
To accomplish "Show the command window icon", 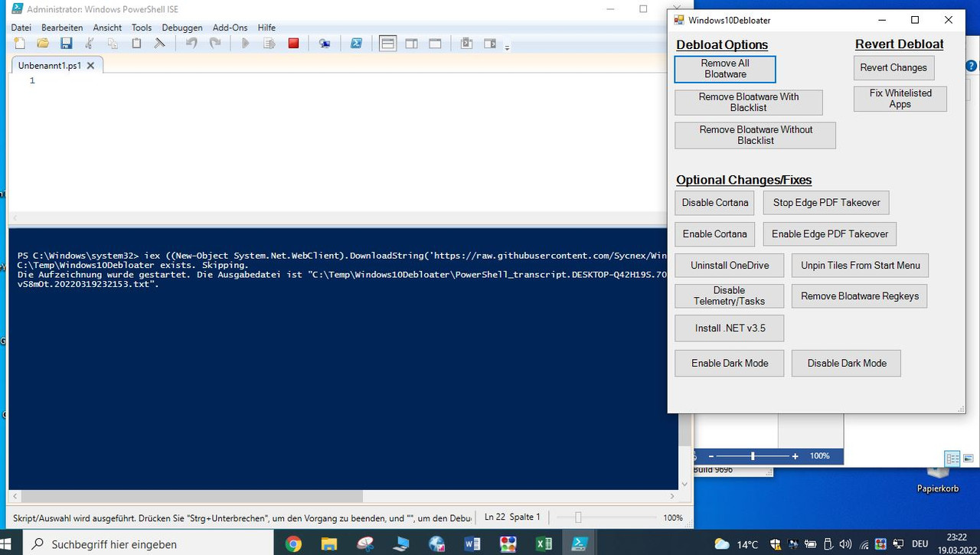I will 466,44.
